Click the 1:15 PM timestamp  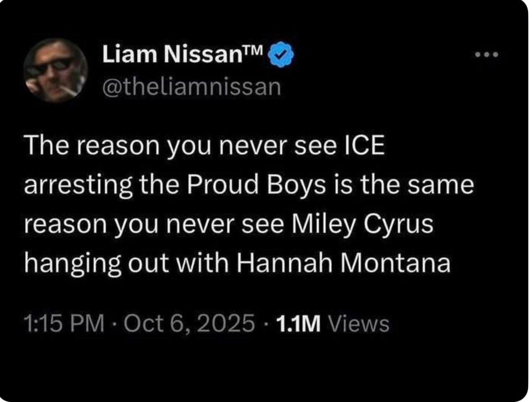click(64, 323)
